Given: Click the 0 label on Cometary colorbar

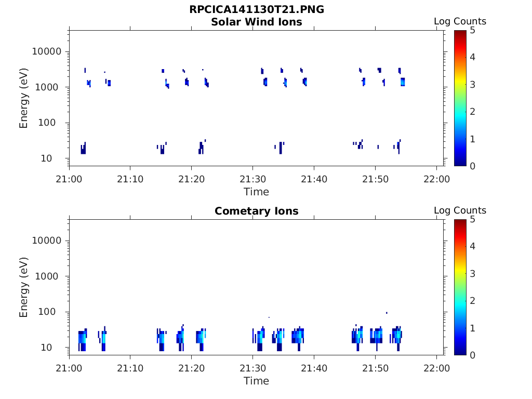Looking at the screenshot, I should [472, 355].
